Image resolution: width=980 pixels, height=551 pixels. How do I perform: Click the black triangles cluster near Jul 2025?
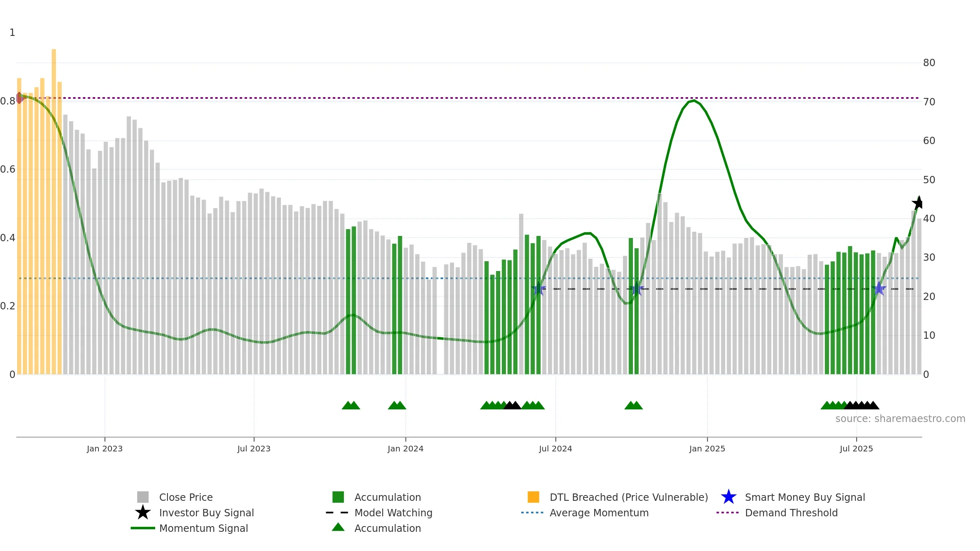pyautogui.click(x=862, y=405)
